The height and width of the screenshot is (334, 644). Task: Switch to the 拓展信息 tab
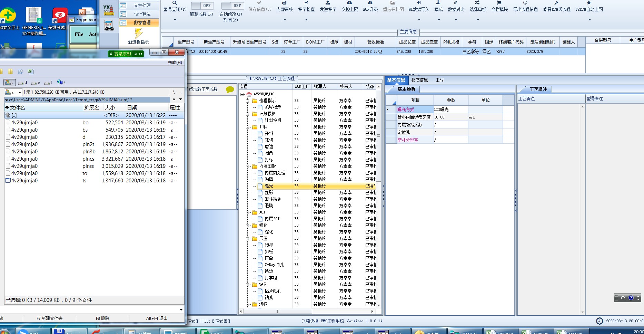419,80
